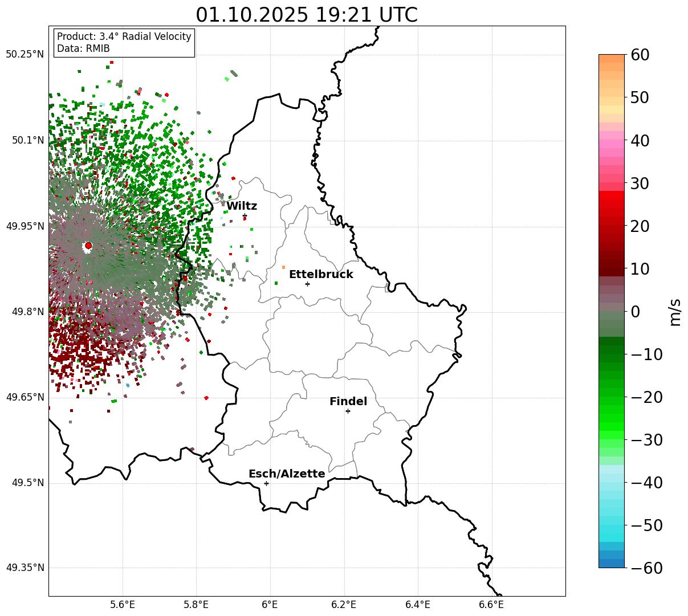This screenshot has height=616, width=688.
Task: Click the colorbar tick label 60
Action: (x=639, y=55)
